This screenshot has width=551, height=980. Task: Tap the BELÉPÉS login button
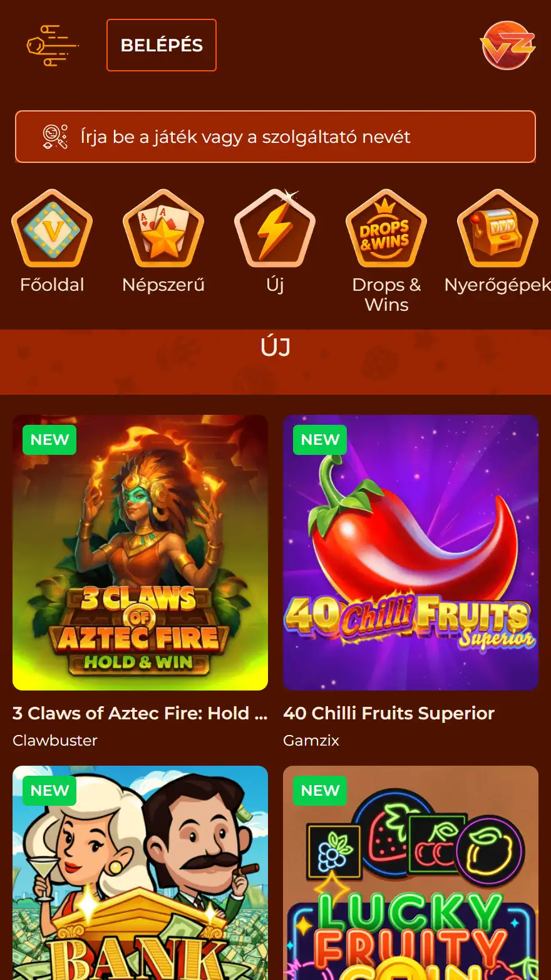click(x=162, y=45)
